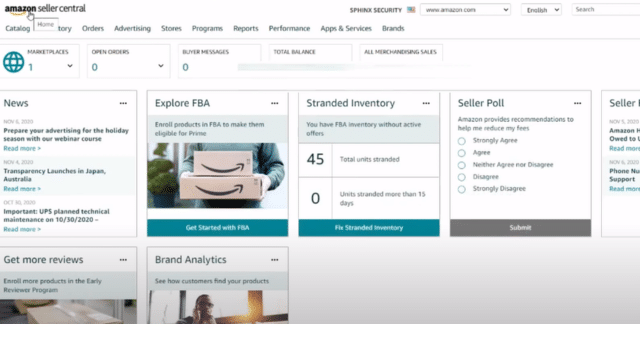Open the News card options menu
The image size is (640, 360).
123,103
